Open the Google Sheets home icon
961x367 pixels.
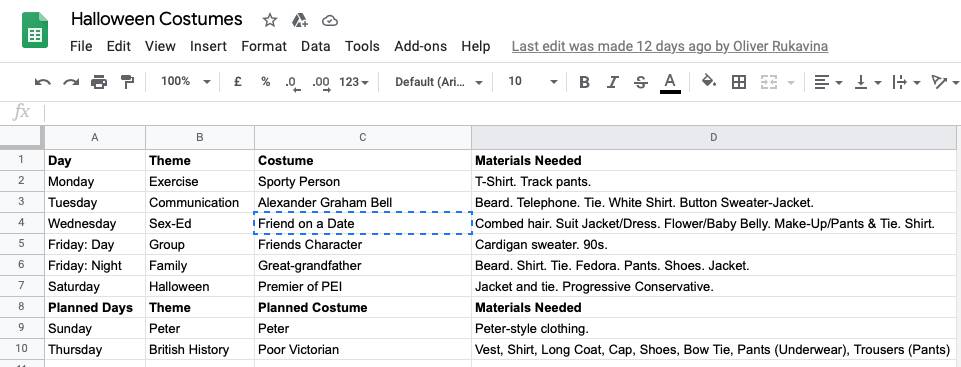[x=35, y=30]
